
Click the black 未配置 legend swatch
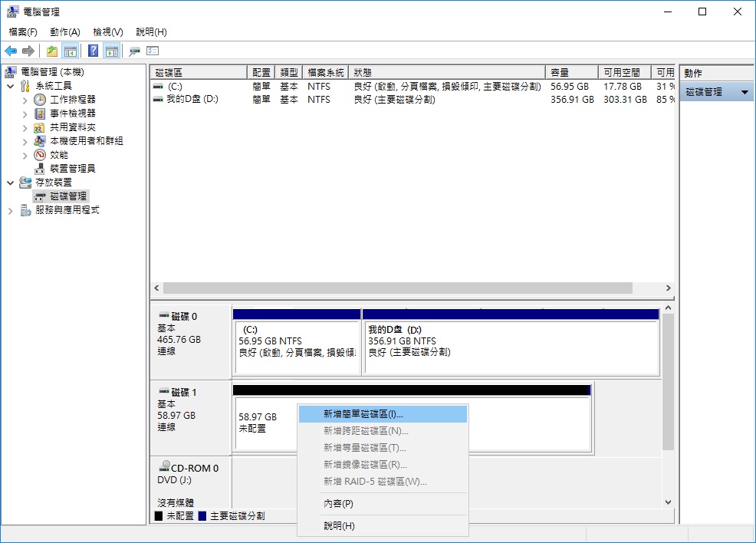pyautogui.click(x=159, y=516)
